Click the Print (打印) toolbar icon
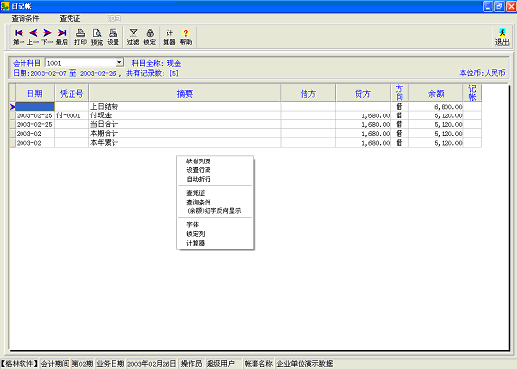The image size is (517, 369). (x=80, y=37)
